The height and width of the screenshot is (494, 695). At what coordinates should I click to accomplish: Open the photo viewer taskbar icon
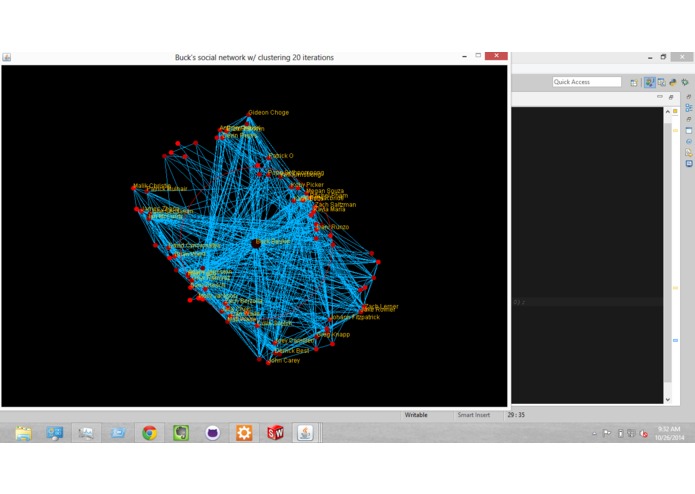click(86, 433)
